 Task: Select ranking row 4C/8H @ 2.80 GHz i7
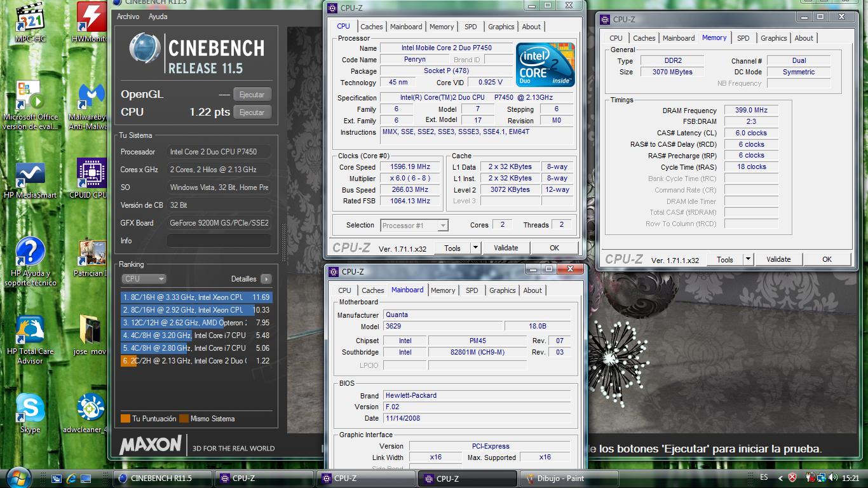(x=196, y=348)
